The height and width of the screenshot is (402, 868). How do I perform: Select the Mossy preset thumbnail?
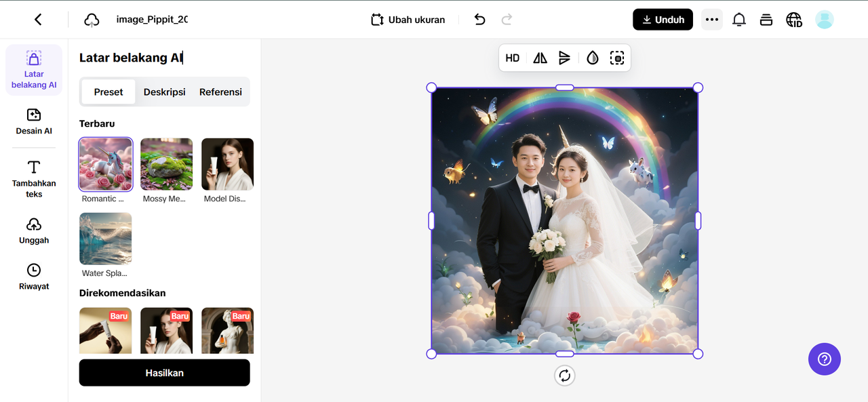pos(166,164)
